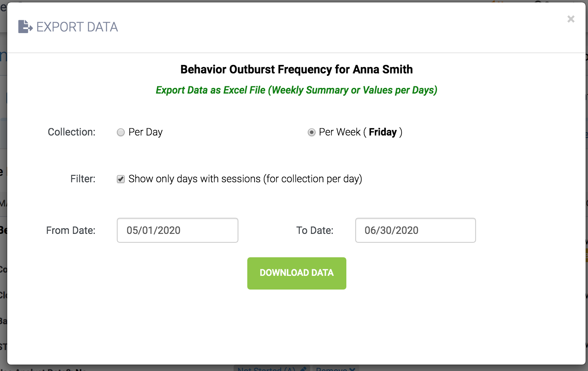Select the Per Day radio button

121,132
